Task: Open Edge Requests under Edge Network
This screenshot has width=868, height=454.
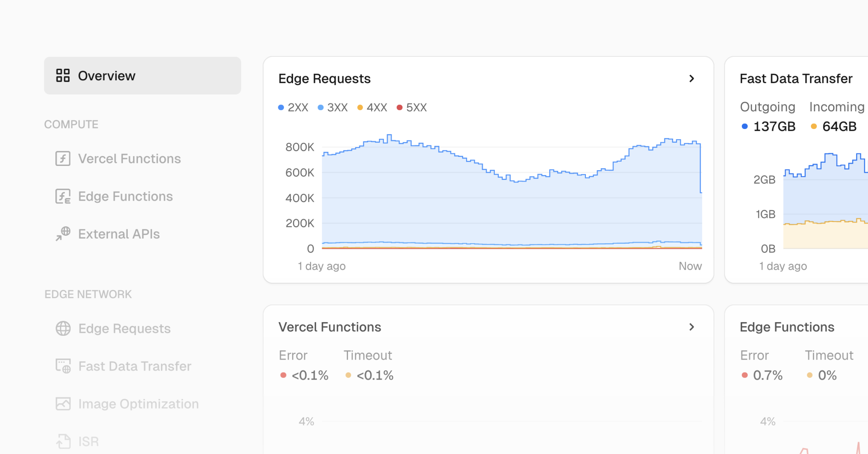Action: [124, 328]
